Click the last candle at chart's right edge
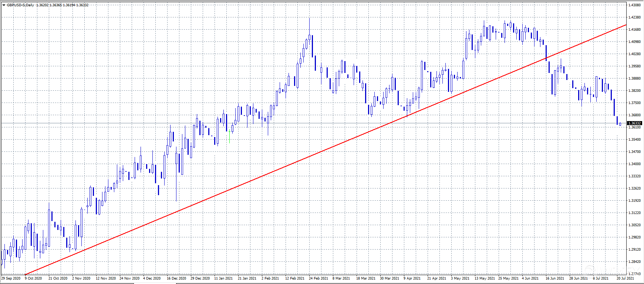This screenshot has height=284, width=644. 620,124
